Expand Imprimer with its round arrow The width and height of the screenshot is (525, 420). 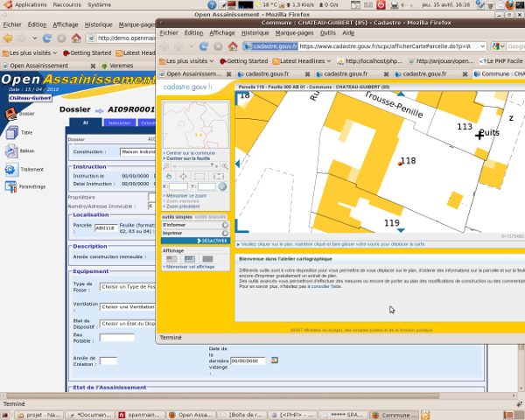[x=225, y=233]
